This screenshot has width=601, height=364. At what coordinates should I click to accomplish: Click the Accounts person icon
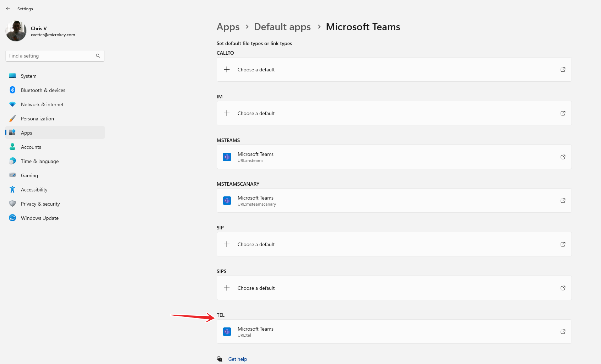click(12, 147)
